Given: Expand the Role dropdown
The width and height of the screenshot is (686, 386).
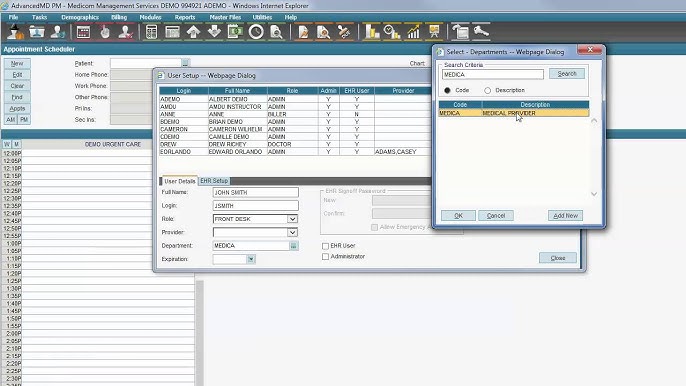Looking at the screenshot, I should pyautogui.click(x=292, y=219).
